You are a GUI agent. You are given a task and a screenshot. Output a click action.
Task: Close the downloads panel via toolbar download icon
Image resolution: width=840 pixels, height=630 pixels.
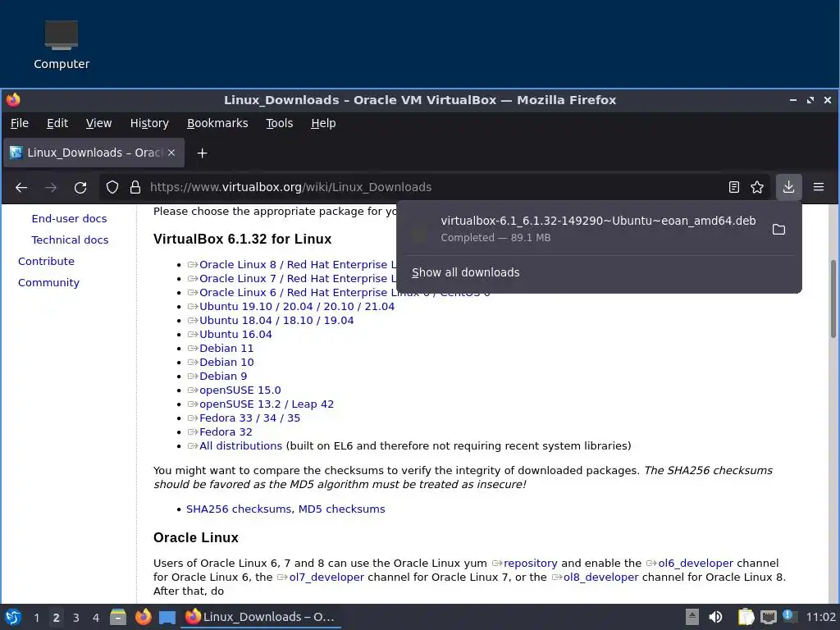[x=788, y=187]
